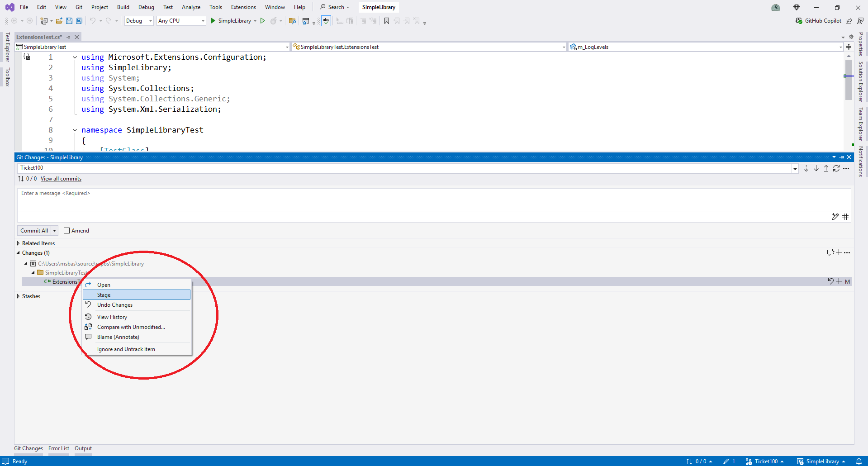868x466 pixels.
Task: Click the Find in Files folder icon
Action: (x=292, y=21)
